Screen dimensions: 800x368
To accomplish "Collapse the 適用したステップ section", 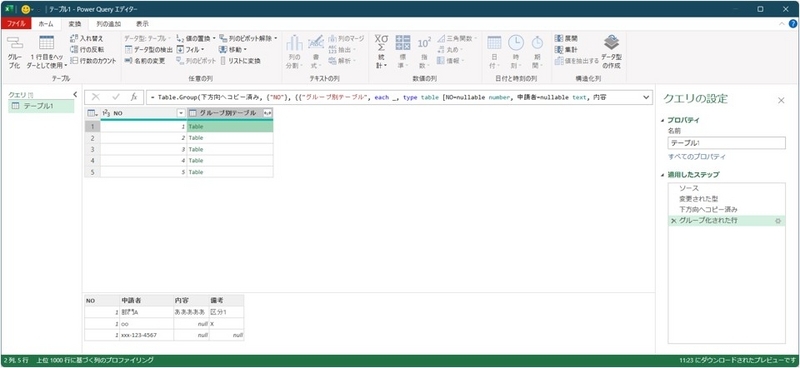I will 663,175.
